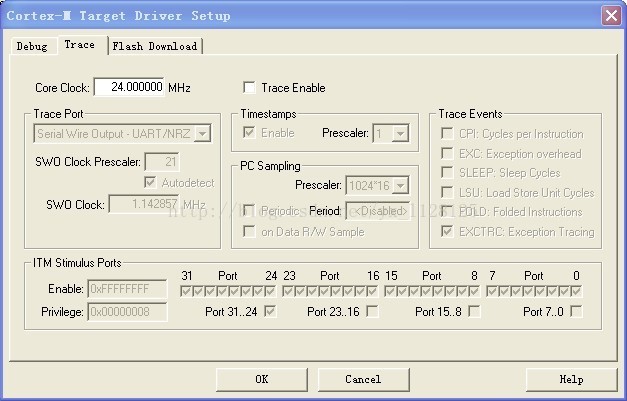627x401 pixels.
Task: Click the Core Clock input field
Action: coord(129,87)
